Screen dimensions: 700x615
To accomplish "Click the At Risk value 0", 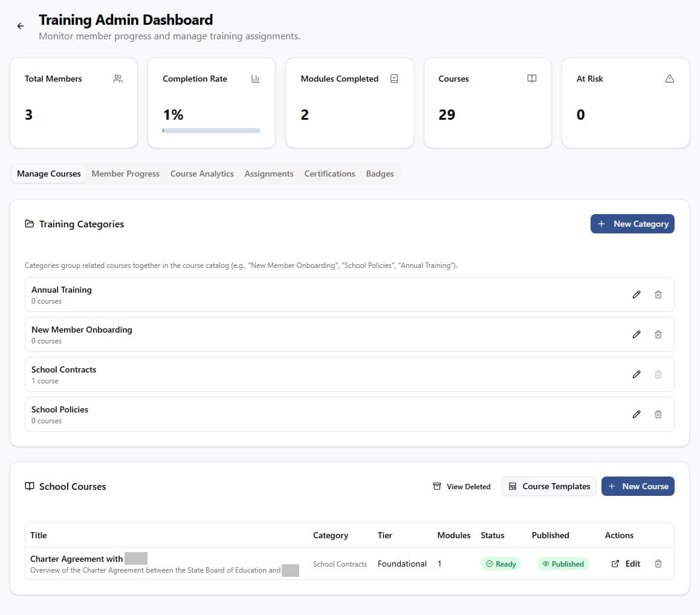I will click(580, 115).
